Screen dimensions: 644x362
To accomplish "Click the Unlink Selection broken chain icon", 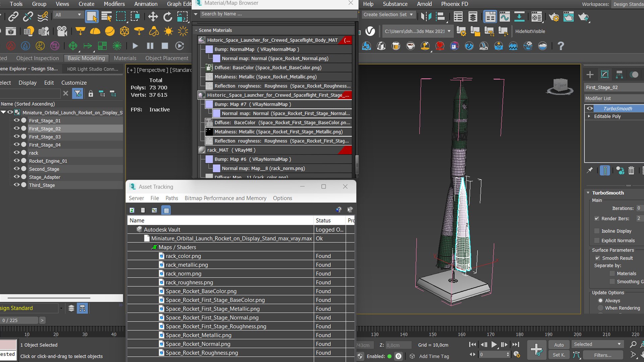I will pyautogui.click(x=28, y=16).
